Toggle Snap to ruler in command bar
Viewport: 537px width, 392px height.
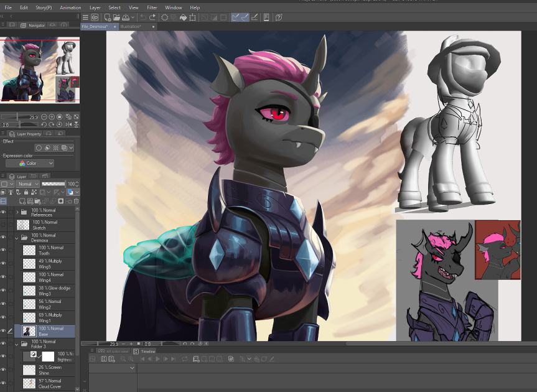235,17
